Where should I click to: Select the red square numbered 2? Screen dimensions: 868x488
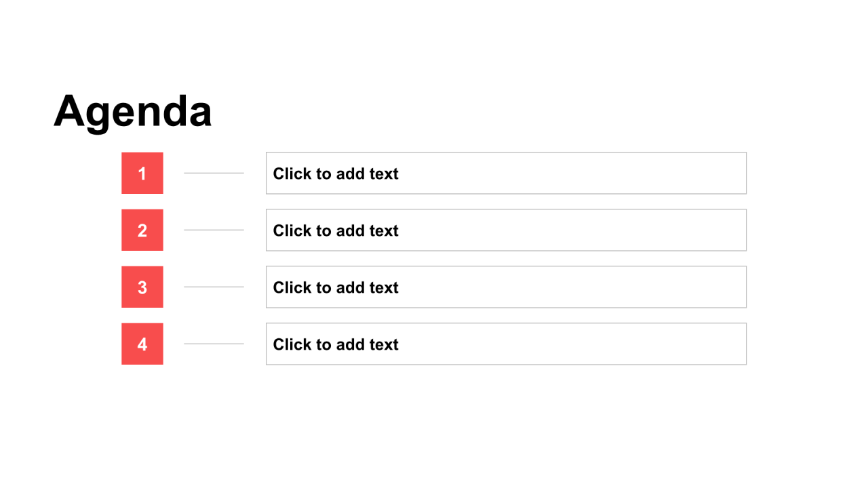142,230
